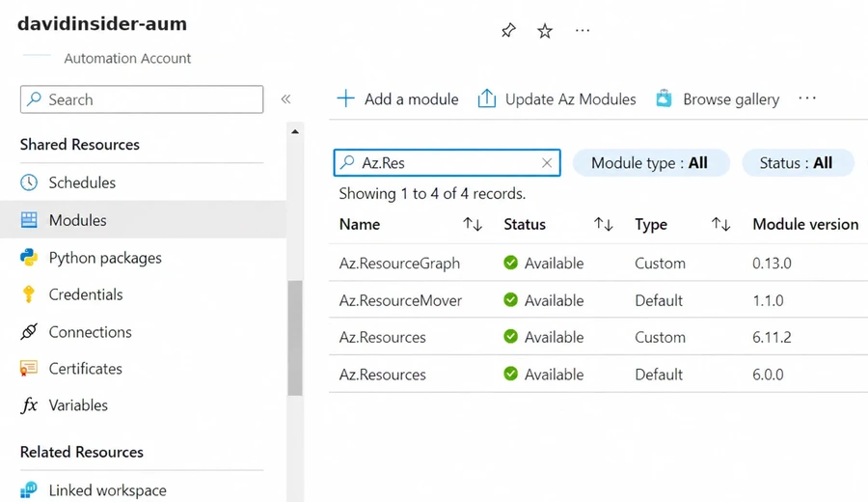Mark the account as favorite with the star
The width and height of the screenshot is (868, 502).
point(545,31)
